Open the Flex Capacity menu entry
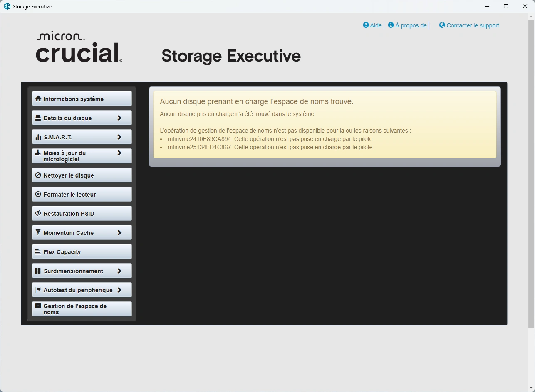 point(82,252)
